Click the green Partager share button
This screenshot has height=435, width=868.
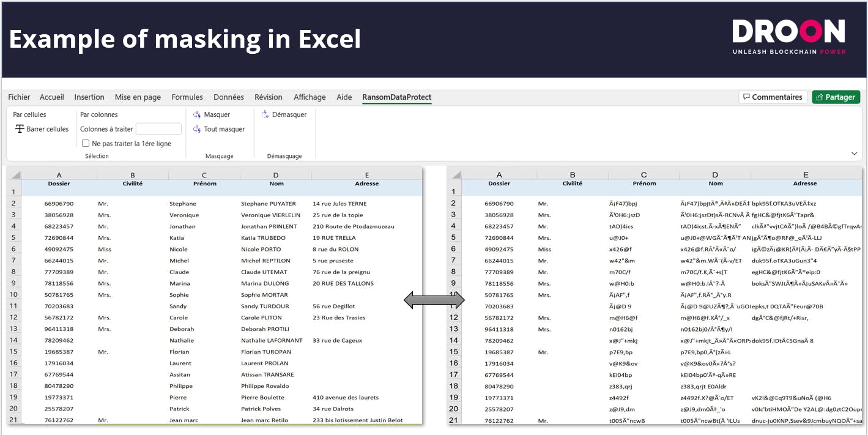836,97
